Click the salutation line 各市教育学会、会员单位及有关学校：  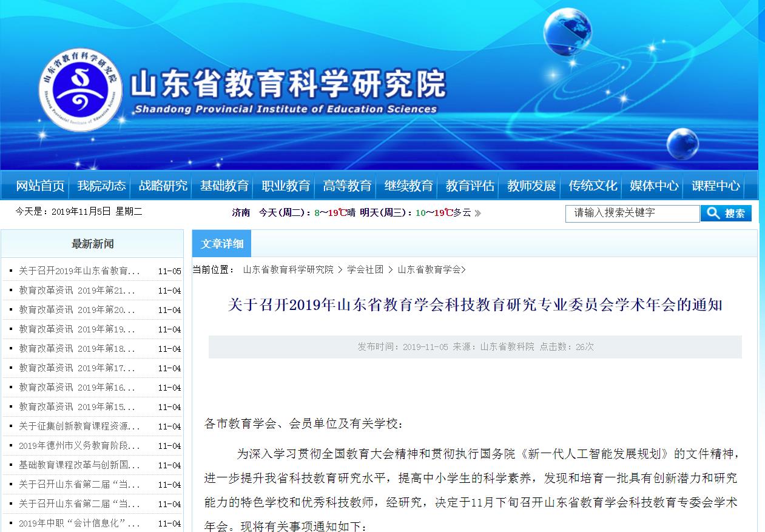(303, 423)
